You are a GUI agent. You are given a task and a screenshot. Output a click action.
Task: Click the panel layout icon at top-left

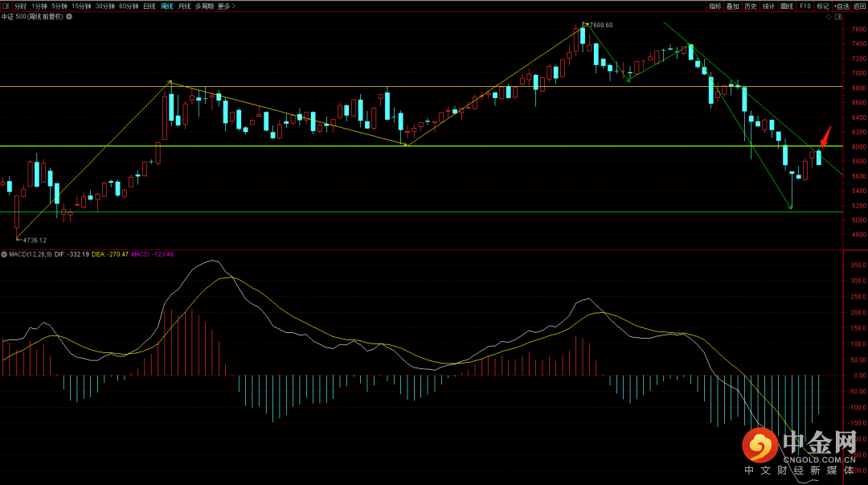tap(6, 6)
